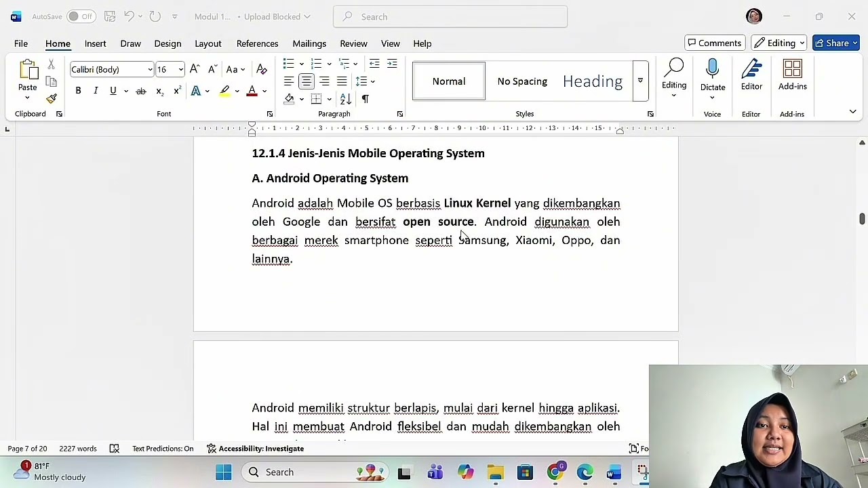Open the font name dropdown
The width and height of the screenshot is (868, 488).
(x=150, y=69)
